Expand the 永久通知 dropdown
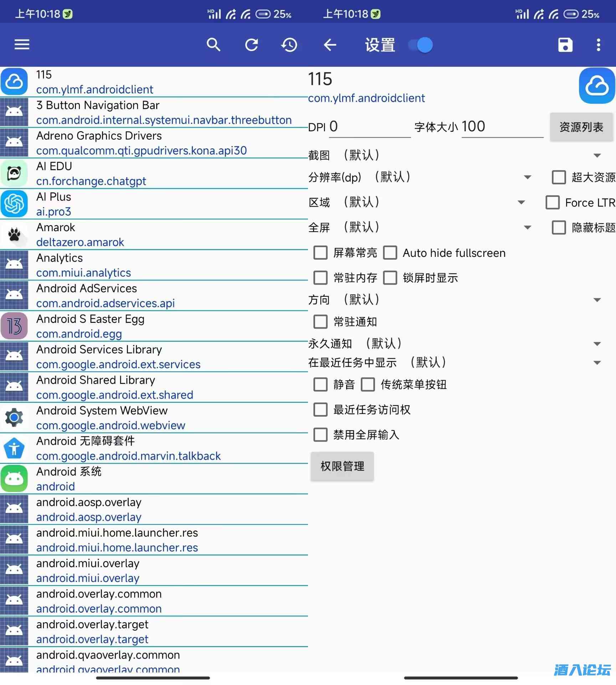 tap(597, 344)
